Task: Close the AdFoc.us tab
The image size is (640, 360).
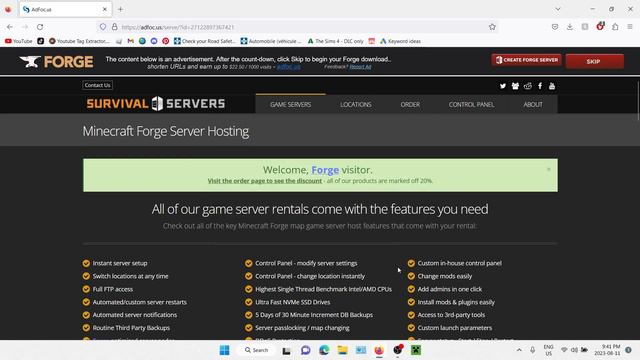Action: pos(104,9)
